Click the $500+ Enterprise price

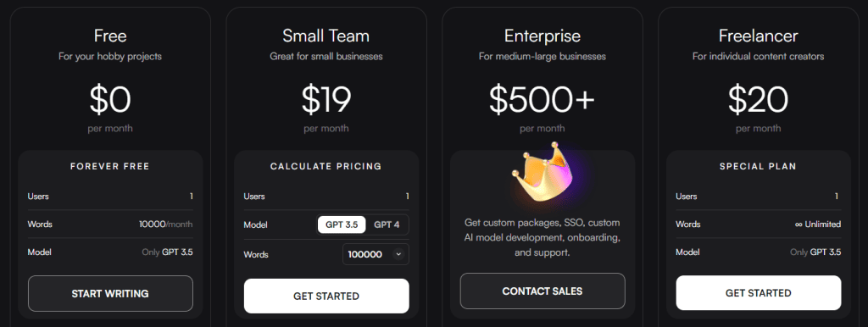click(x=542, y=98)
